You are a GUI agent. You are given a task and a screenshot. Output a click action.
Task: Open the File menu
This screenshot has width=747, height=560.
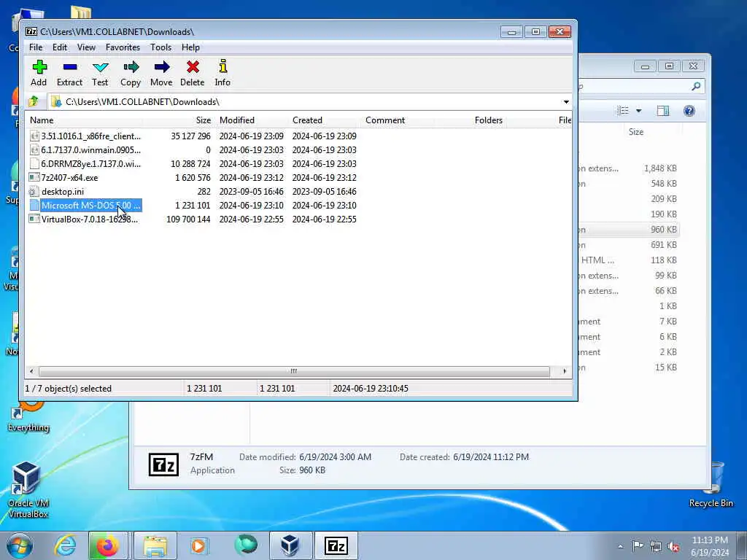click(x=36, y=47)
